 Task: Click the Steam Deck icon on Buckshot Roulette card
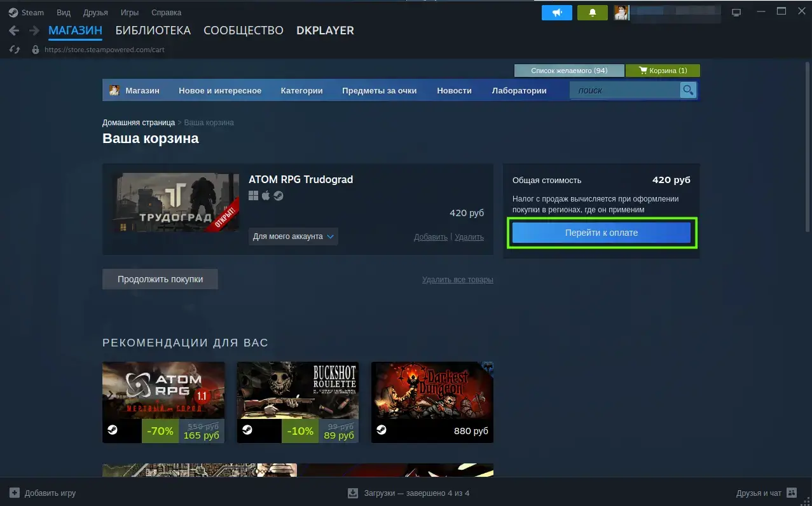tap(247, 430)
